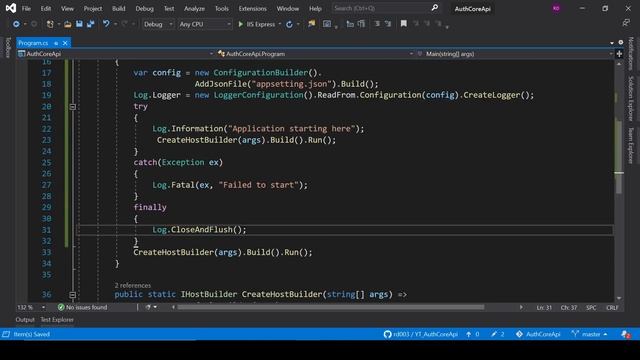Screen dimensions: 640x360
Task: Click the SPC indentation indicator
Action: (591, 308)
